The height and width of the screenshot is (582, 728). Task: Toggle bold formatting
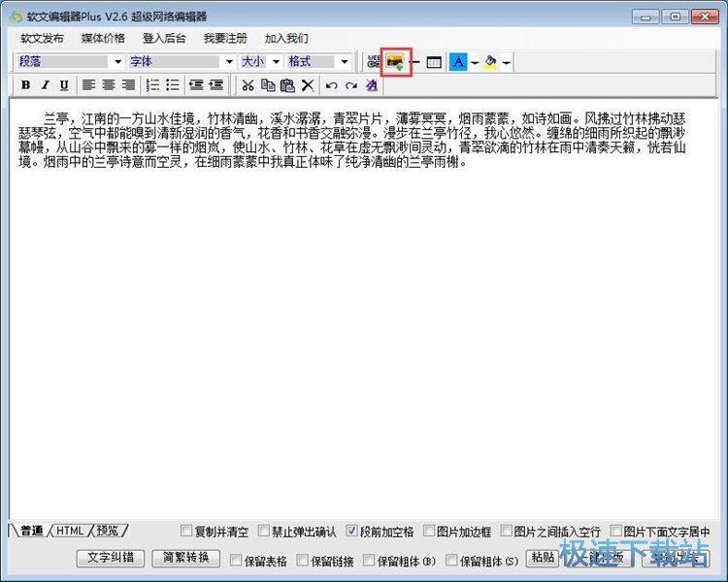(26, 85)
